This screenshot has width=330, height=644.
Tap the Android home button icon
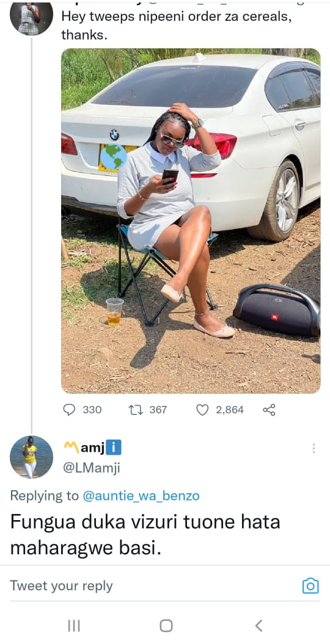click(166, 626)
